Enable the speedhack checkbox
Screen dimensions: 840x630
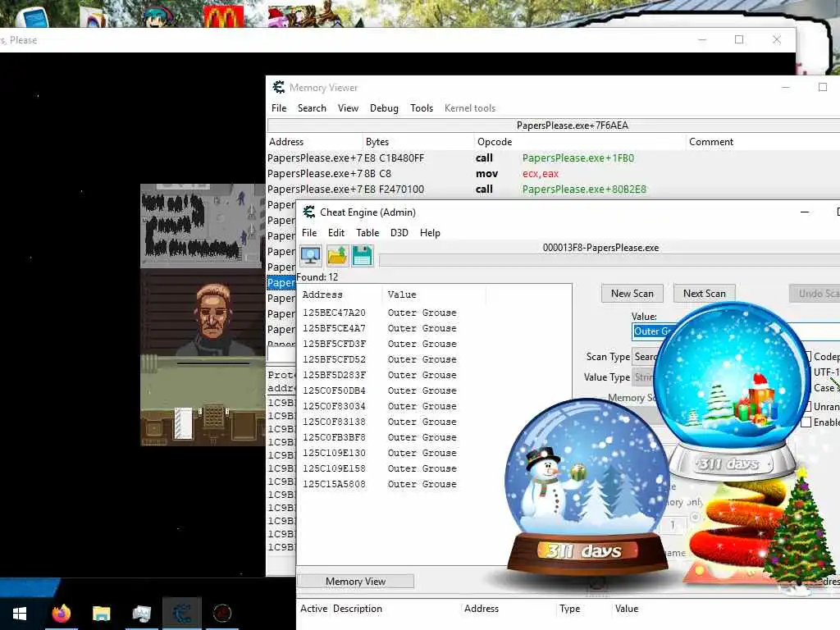[806, 422]
